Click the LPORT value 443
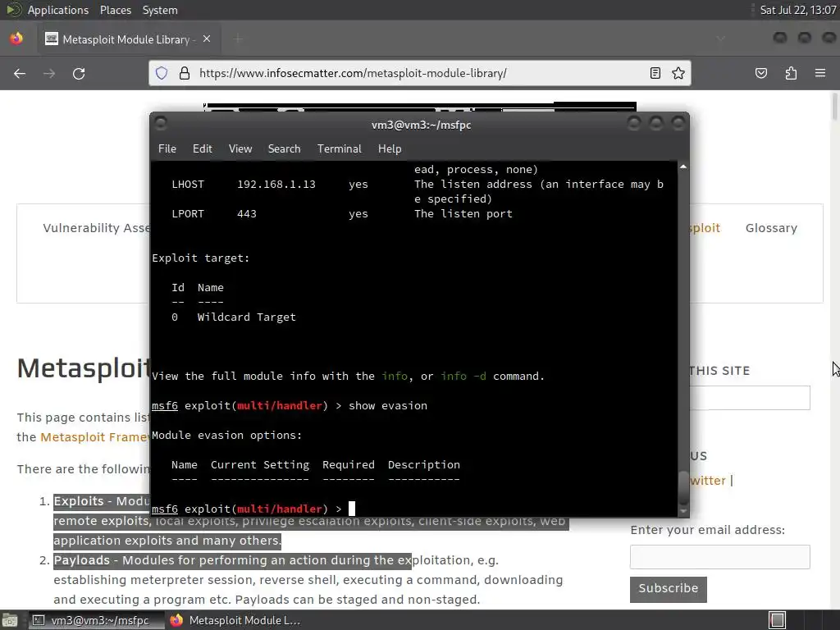The height and width of the screenshot is (630, 840). click(x=246, y=214)
